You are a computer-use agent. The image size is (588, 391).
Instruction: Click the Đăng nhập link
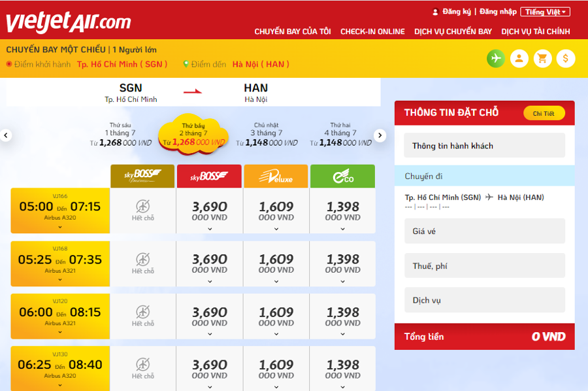point(498,12)
